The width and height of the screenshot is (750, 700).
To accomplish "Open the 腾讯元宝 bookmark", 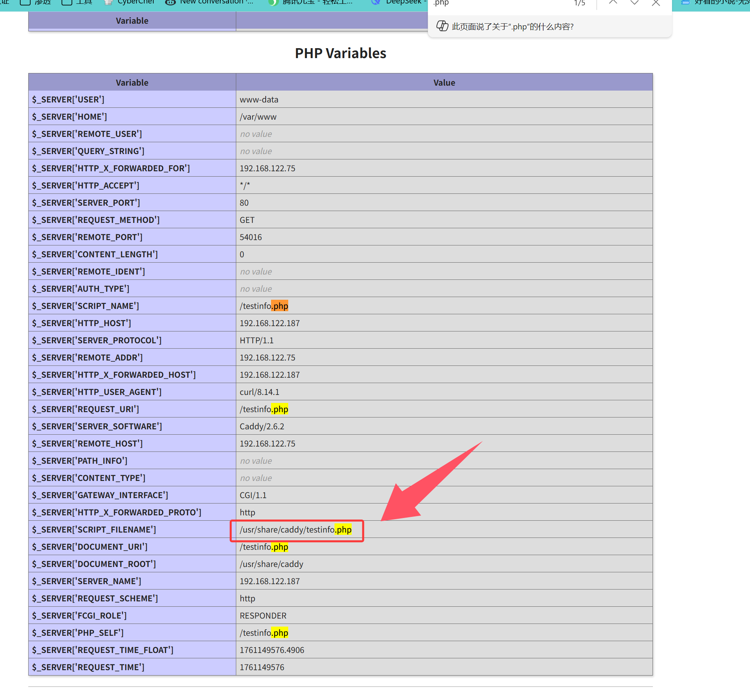I will (310, 2).
